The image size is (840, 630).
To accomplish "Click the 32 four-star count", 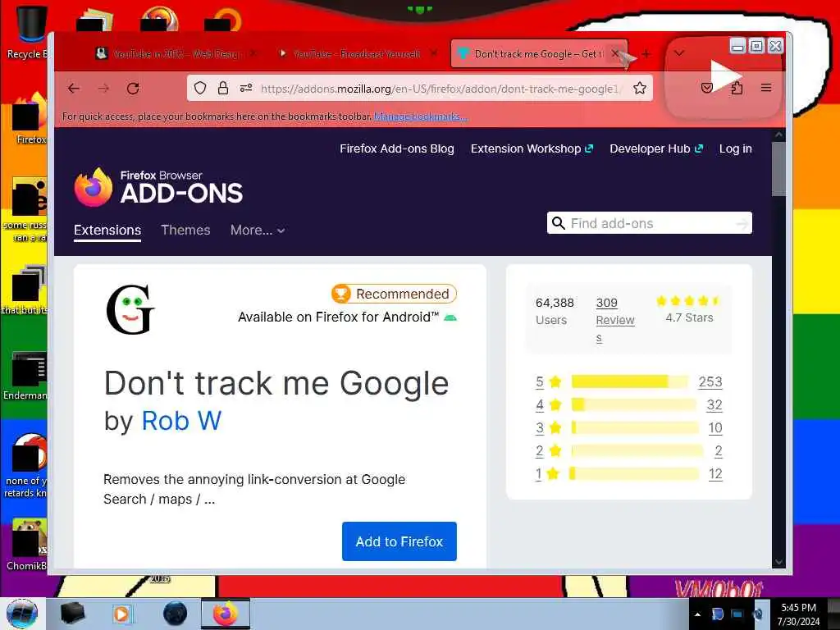I will pos(714,404).
